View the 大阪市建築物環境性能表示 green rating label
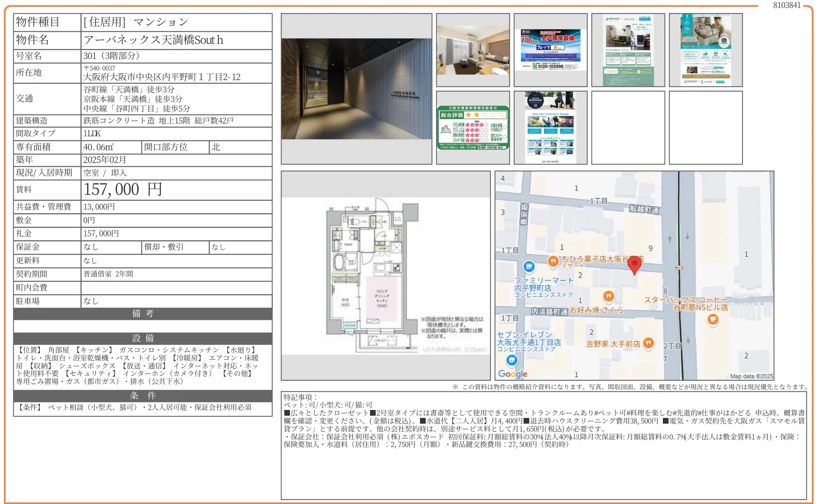 point(472,127)
